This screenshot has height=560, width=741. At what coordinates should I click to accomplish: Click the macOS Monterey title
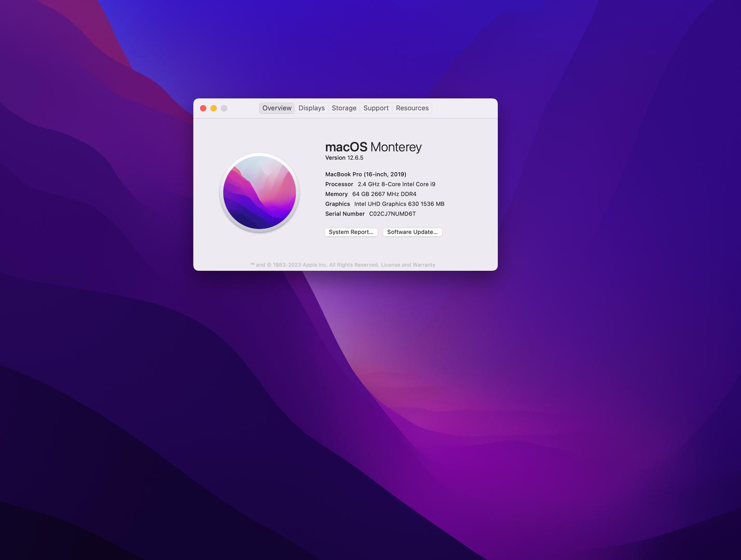coord(373,147)
